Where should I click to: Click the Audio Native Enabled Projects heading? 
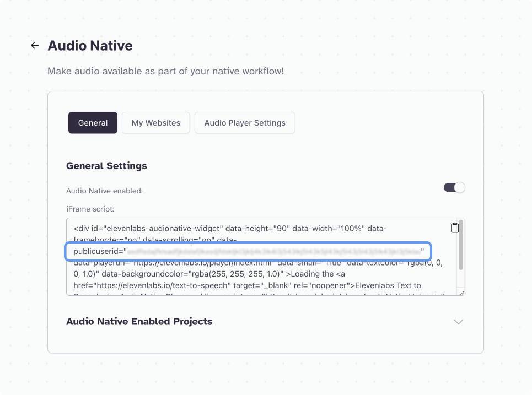pyautogui.click(x=139, y=321)
